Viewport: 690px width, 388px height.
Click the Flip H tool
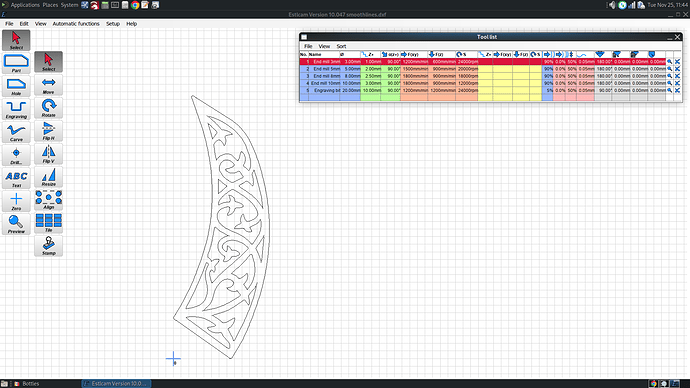pyautogui.click(x=48, y=131)
